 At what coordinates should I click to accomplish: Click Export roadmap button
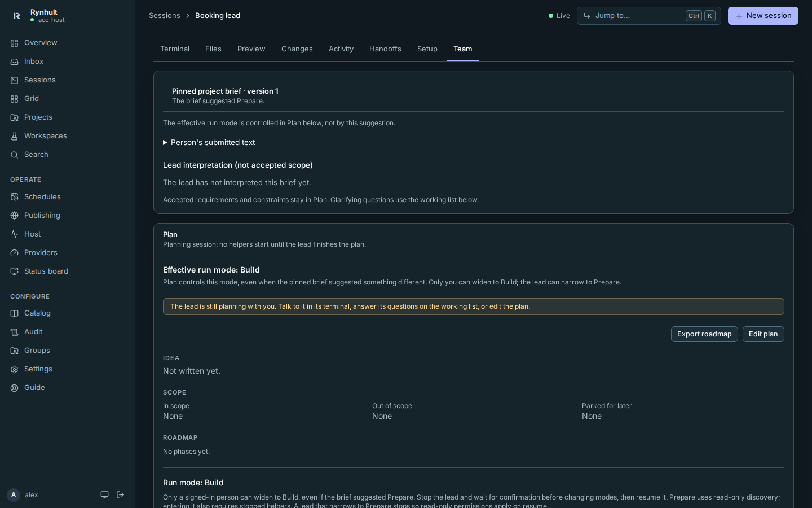point(704,334)
